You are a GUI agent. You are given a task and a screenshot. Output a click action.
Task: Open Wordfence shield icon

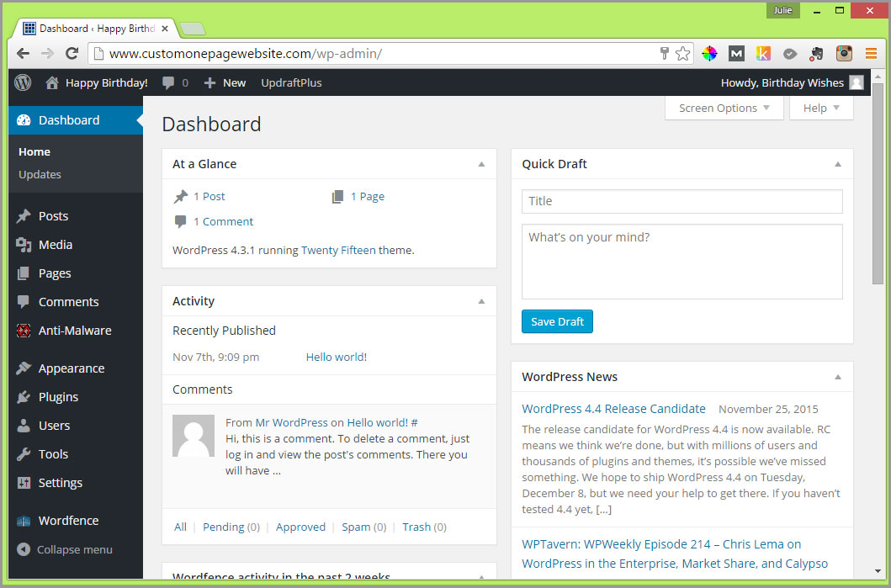[x=24, y=521]
